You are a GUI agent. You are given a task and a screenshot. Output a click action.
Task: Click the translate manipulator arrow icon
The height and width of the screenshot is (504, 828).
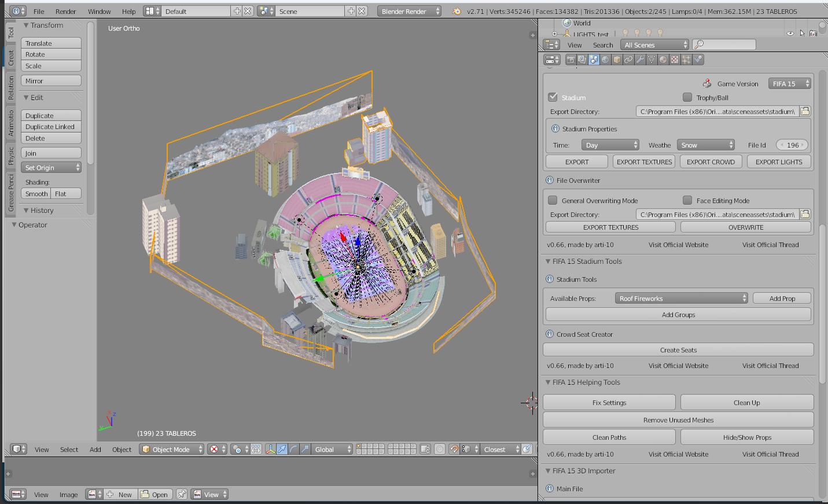282,449
